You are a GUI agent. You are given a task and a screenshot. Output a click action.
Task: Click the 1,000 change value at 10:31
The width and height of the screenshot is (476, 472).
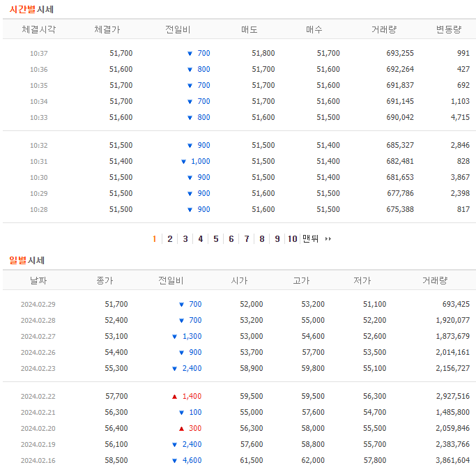click(201, 161)
